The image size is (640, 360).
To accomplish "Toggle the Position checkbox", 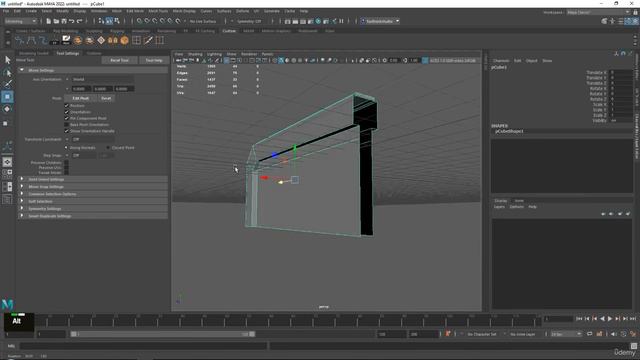I will pyautogui.click(x=67, y=105).
